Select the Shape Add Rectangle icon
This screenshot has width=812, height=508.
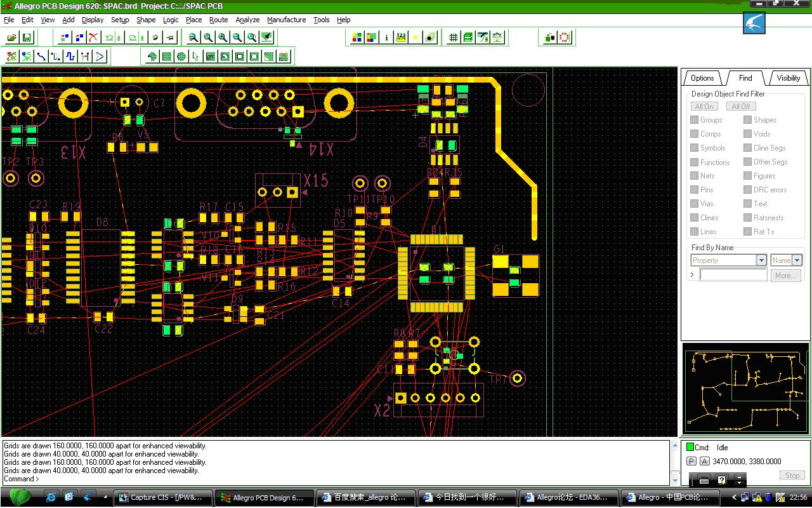(x=167, y=57)
